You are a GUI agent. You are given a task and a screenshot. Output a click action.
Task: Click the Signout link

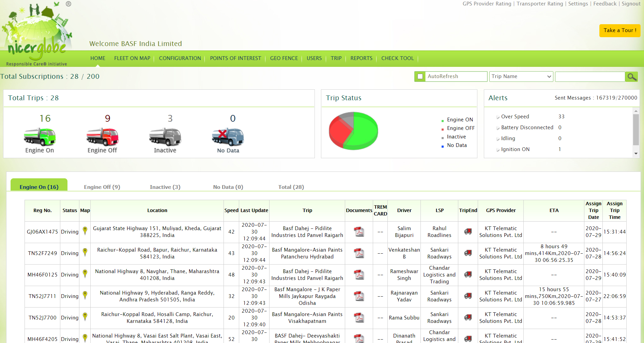tap(631, 4)
